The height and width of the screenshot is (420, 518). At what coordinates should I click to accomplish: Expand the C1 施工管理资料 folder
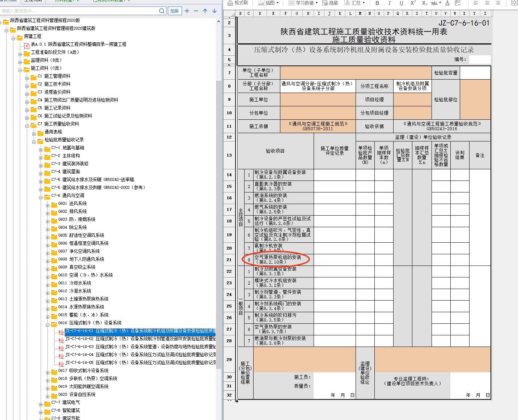[27, 78]
